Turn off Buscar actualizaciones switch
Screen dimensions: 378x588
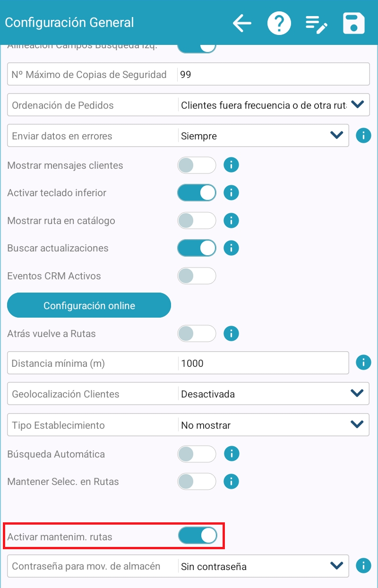197,248
